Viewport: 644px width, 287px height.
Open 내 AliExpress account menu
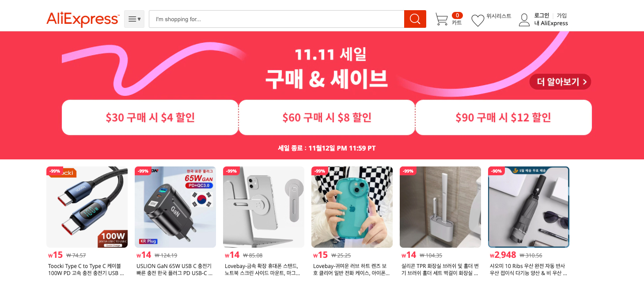[551, 23]
